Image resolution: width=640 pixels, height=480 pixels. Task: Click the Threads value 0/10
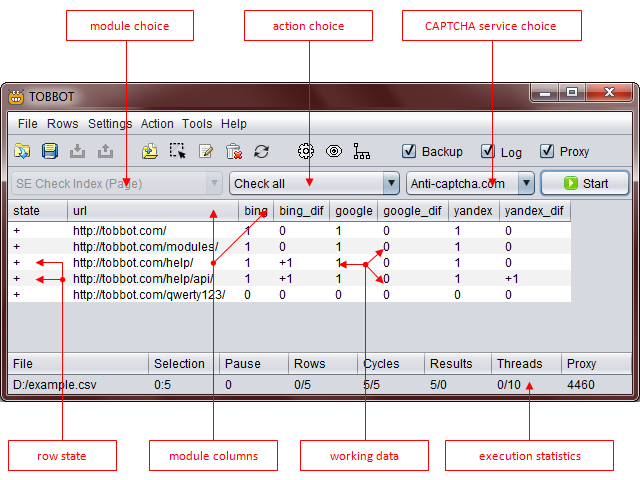click(509, 384)
